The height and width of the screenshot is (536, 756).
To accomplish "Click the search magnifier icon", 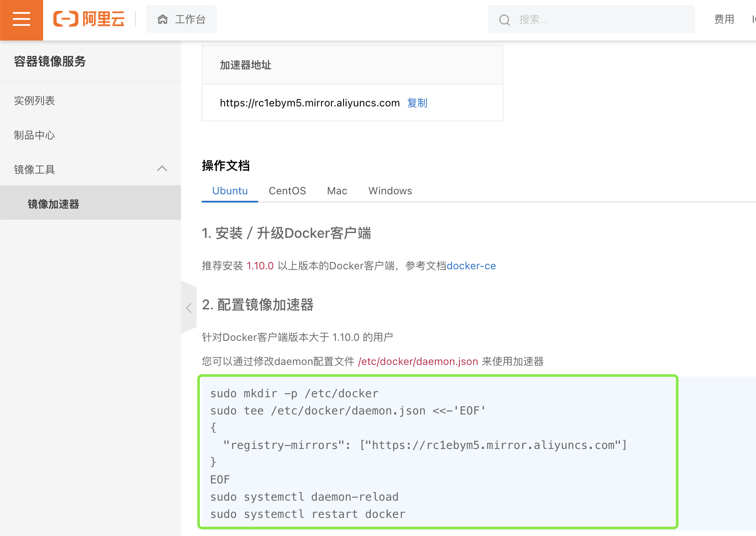I will pyautogui.click(x=504, y=20).
